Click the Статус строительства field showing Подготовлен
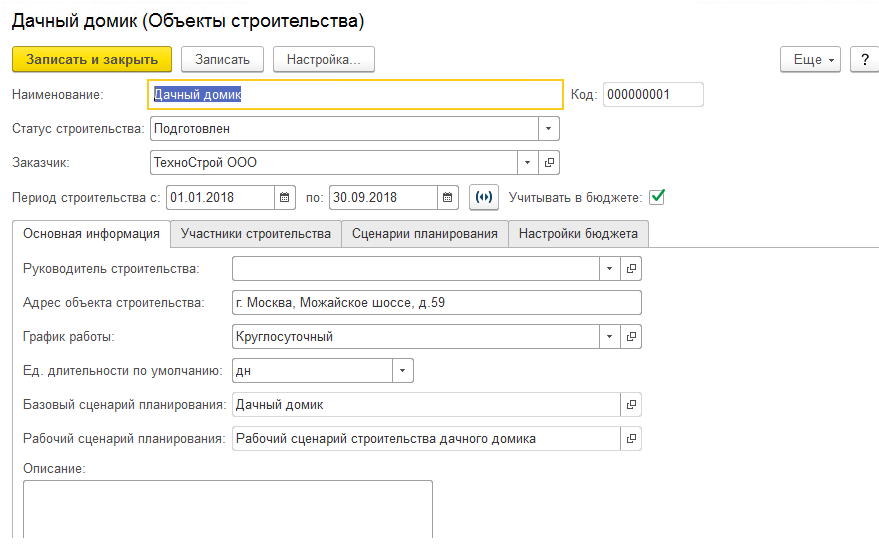 pyautogui.click(x=344, y=128)
